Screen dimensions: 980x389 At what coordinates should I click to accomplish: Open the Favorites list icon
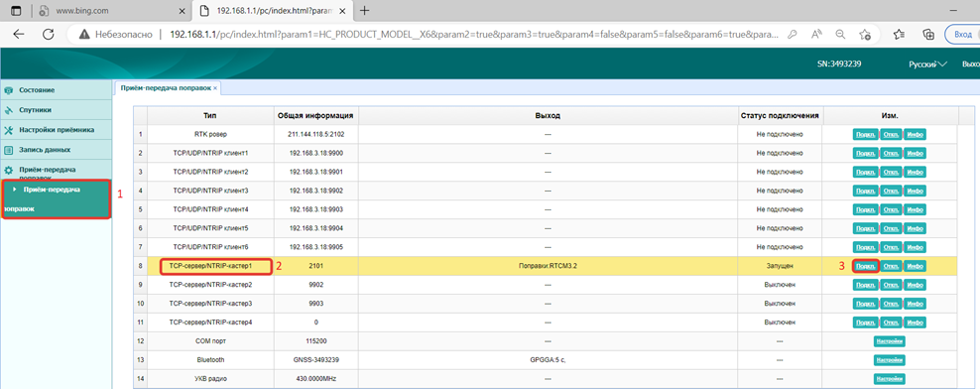point(899,35)
